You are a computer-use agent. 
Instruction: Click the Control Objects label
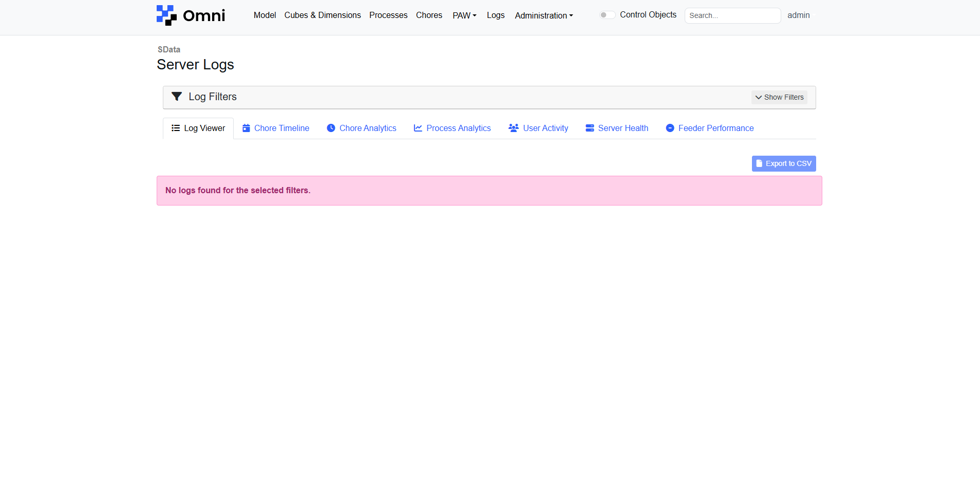(x=648, y=15)
